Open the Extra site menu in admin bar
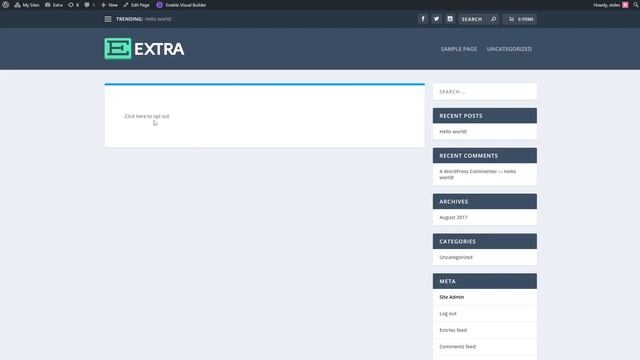This screenshot has width=640, height=360. 54,5
